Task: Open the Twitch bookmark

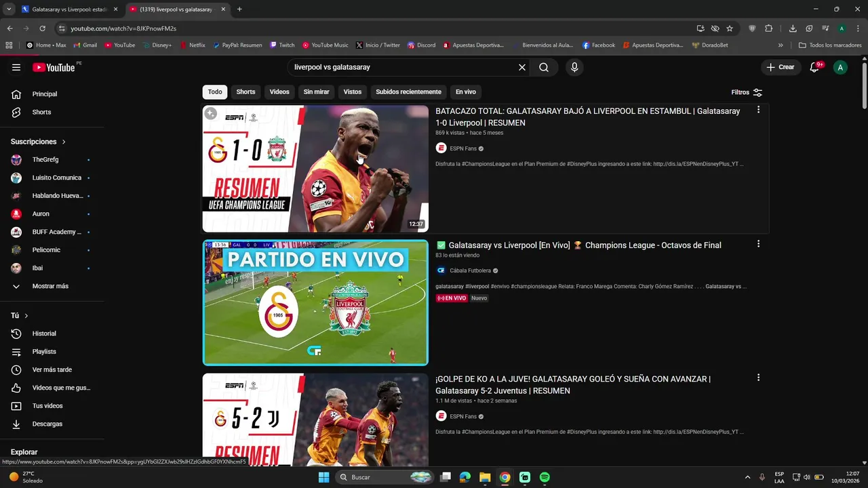Action: click(282, 45)
